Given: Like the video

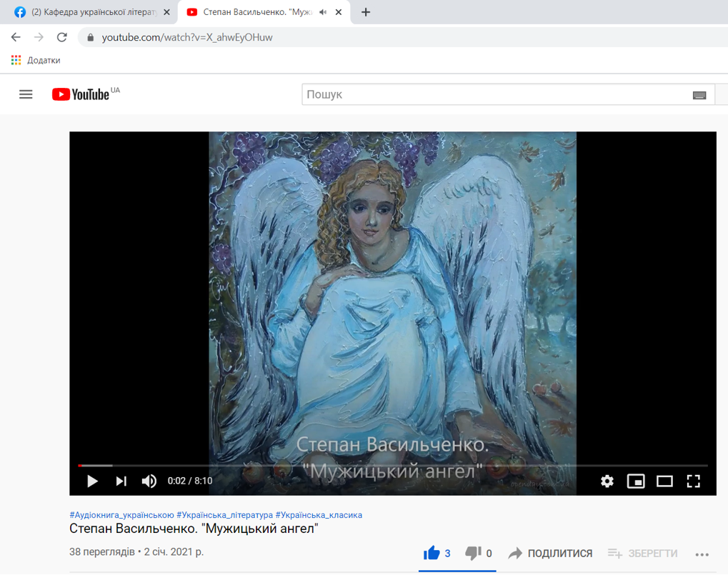Looking at the screenshot, I should tap(432, 552).
